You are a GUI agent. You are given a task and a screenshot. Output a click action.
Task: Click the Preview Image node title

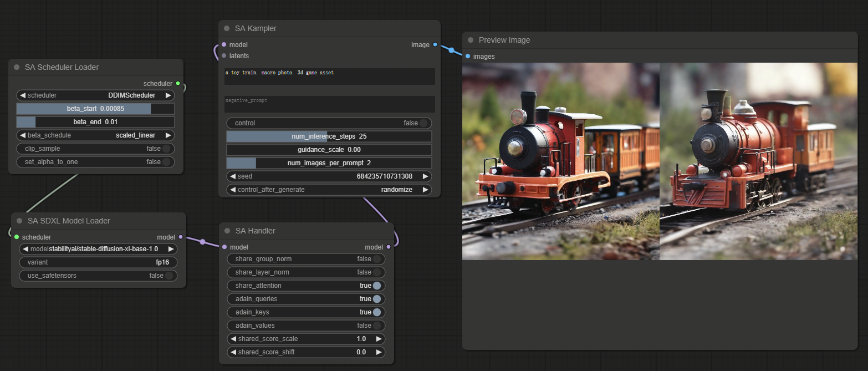[504, 40]
